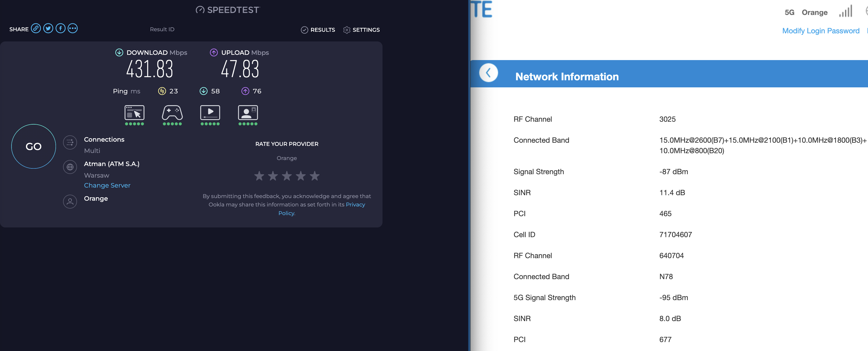Click the gaming controller rating icon
This screenshot has height=351, width=868.
(172, 113)
